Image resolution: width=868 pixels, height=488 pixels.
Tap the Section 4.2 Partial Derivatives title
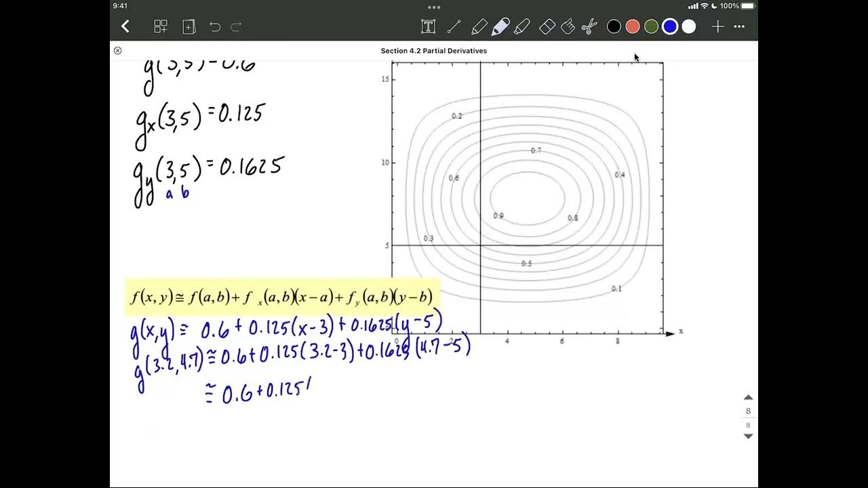click(x=434, y=51)
